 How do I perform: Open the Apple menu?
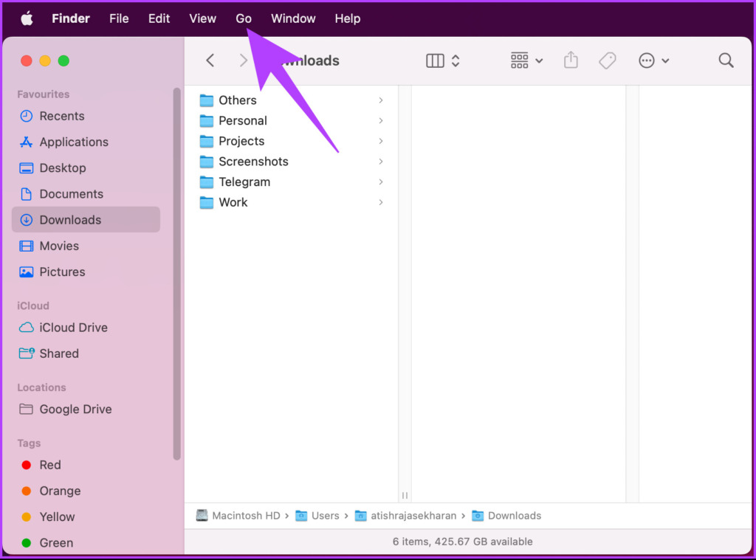27,18
